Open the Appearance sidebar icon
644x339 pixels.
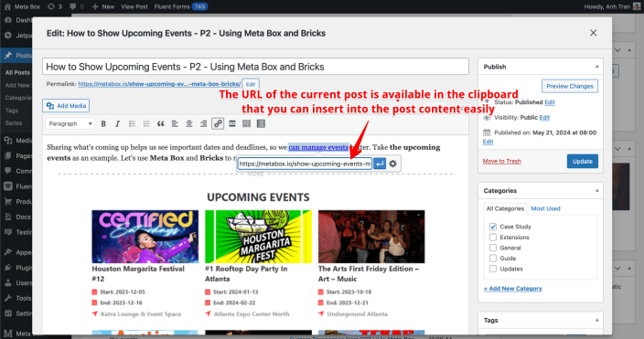[x=8, y=252]
